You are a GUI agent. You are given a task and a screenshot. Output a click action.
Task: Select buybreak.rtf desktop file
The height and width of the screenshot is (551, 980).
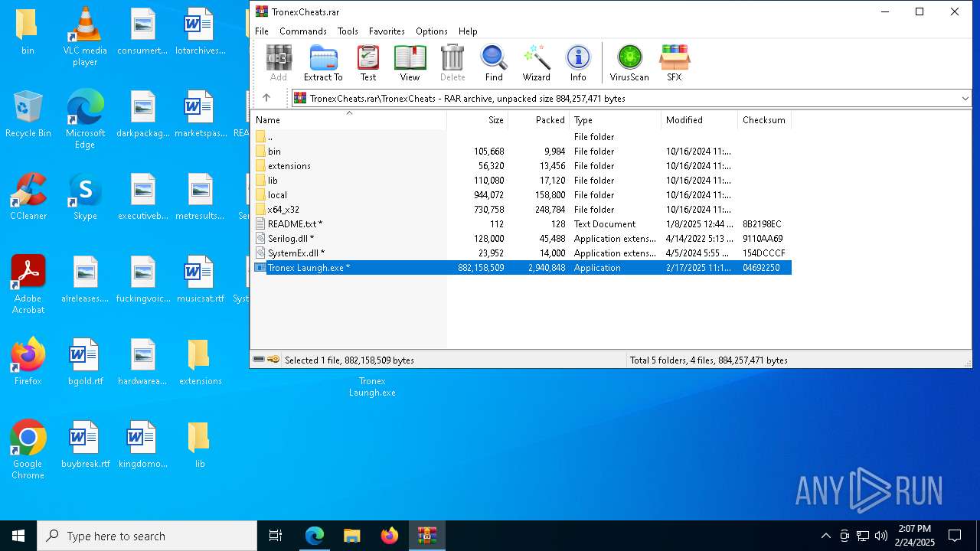pyautogui.click(x=85, y=444)
